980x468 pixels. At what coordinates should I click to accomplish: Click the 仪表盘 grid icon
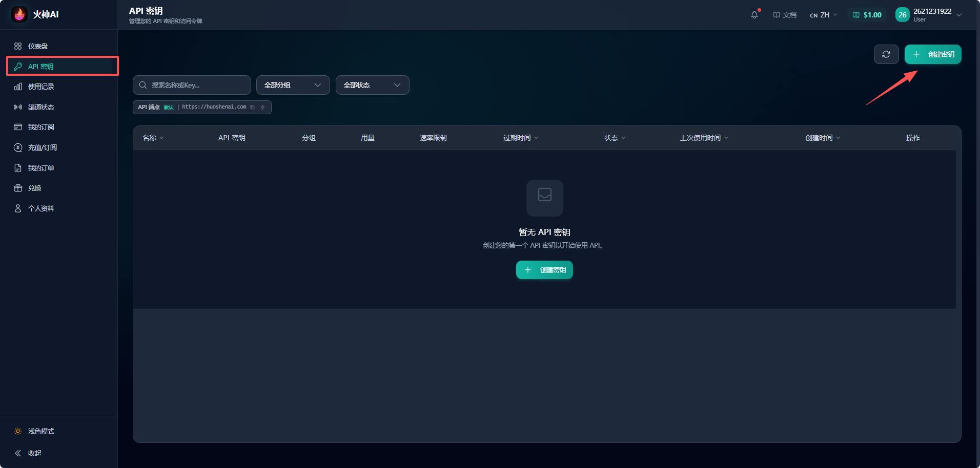pos(18,46)
